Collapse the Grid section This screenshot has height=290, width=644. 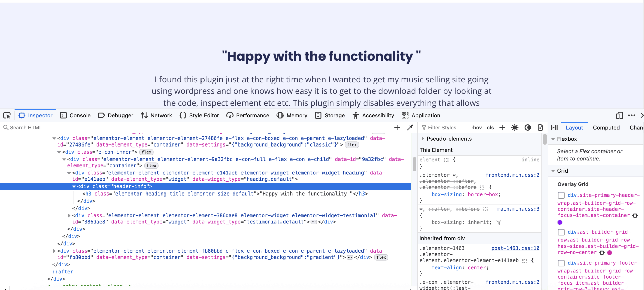point(553,171)
